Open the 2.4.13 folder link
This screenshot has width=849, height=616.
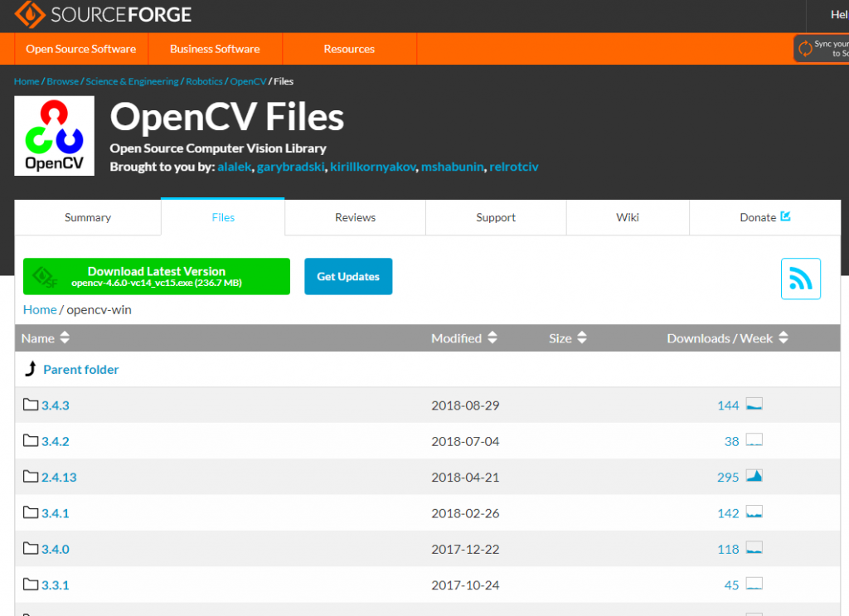[59, 478]
